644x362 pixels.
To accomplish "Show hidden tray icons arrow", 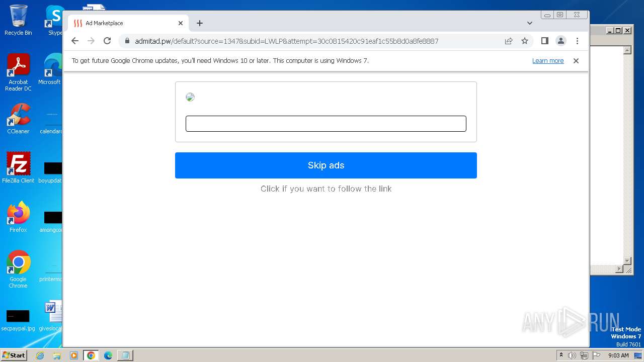I will pyautogui.click(x=561, y=355).
